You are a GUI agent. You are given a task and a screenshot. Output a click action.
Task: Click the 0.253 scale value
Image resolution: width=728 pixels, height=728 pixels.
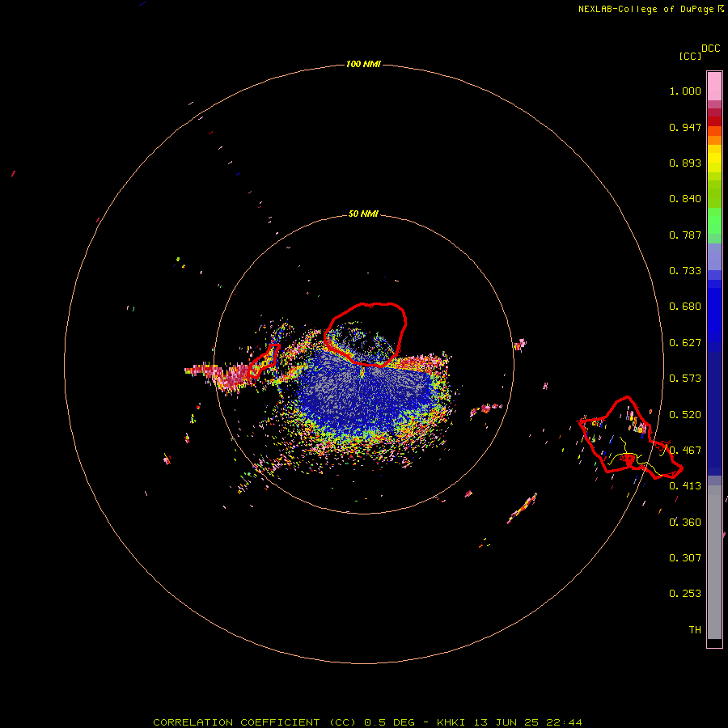point(685,594)
